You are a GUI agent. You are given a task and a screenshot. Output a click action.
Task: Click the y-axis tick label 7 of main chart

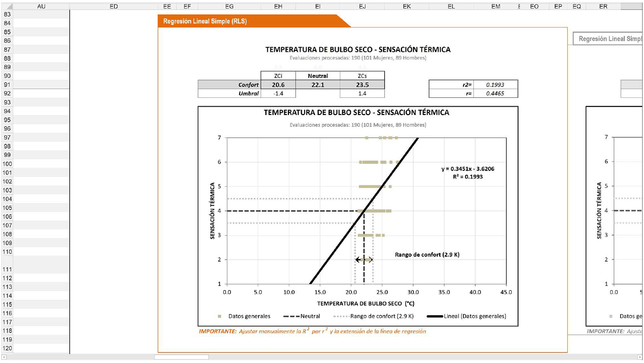tap(220, 138)
